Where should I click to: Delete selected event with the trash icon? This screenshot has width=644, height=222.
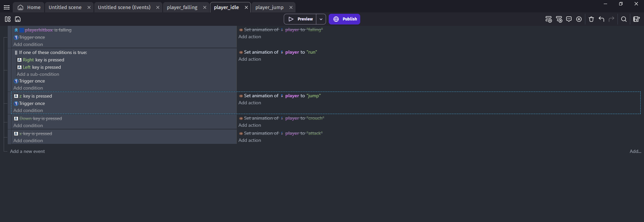[591, 19]
